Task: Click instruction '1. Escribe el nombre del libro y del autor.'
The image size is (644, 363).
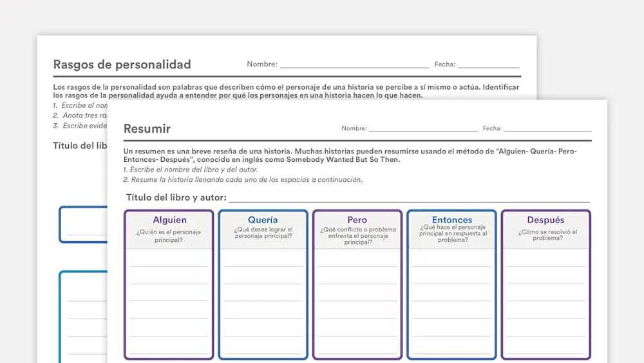Action: (x=191, y=170)
